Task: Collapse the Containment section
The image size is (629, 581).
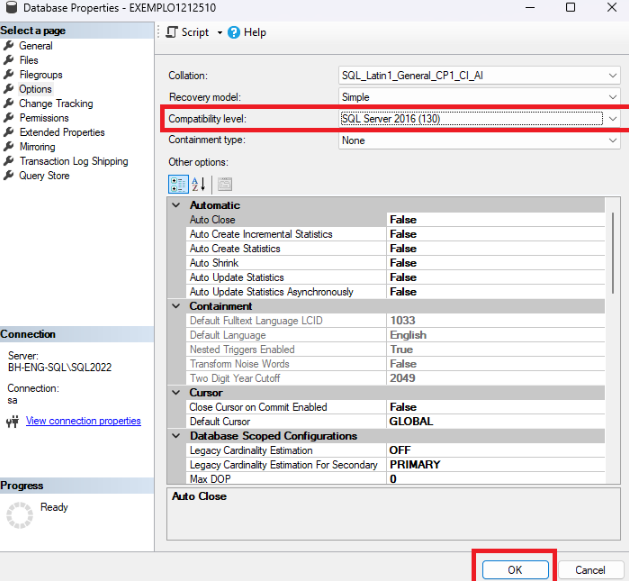Action: tap(176, 306)
